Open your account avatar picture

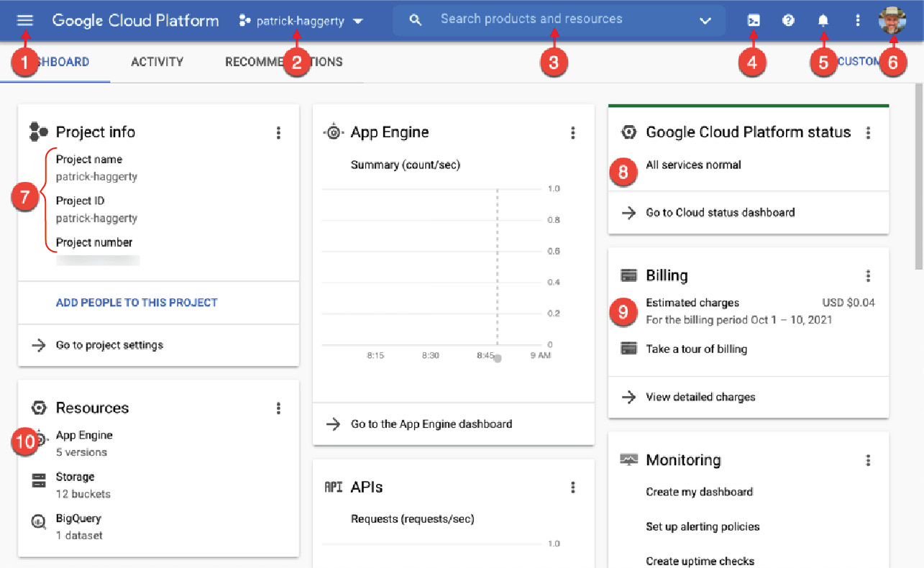click(x=892, y=19)
